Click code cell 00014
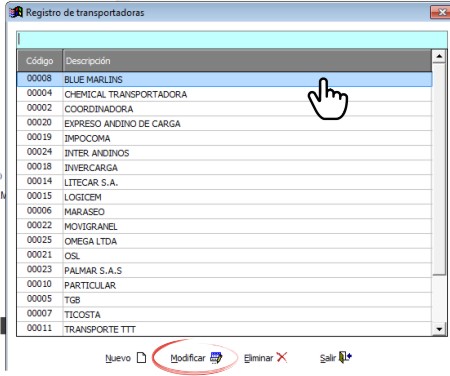This screenshot has width=450, height=376. tap(39, 181)
